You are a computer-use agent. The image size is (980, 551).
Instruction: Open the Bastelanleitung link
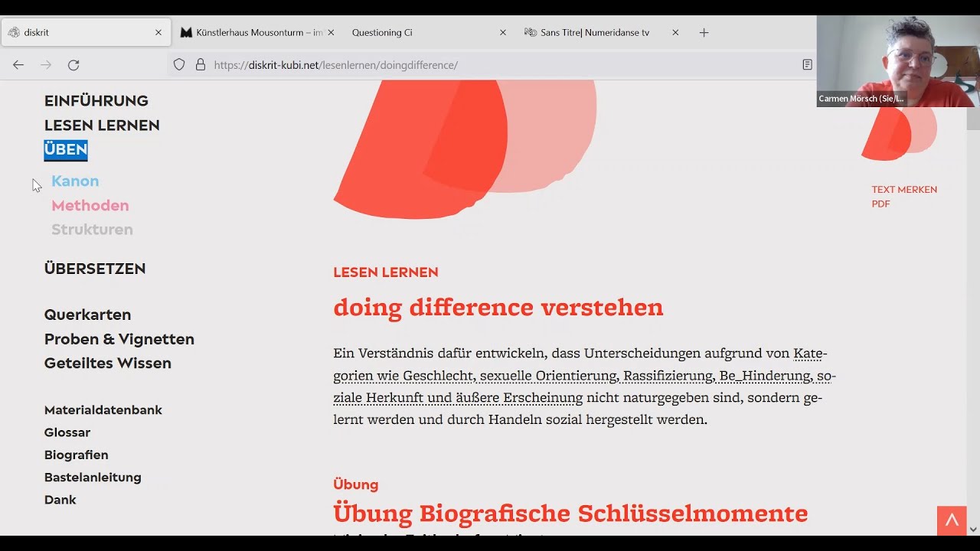93,478
